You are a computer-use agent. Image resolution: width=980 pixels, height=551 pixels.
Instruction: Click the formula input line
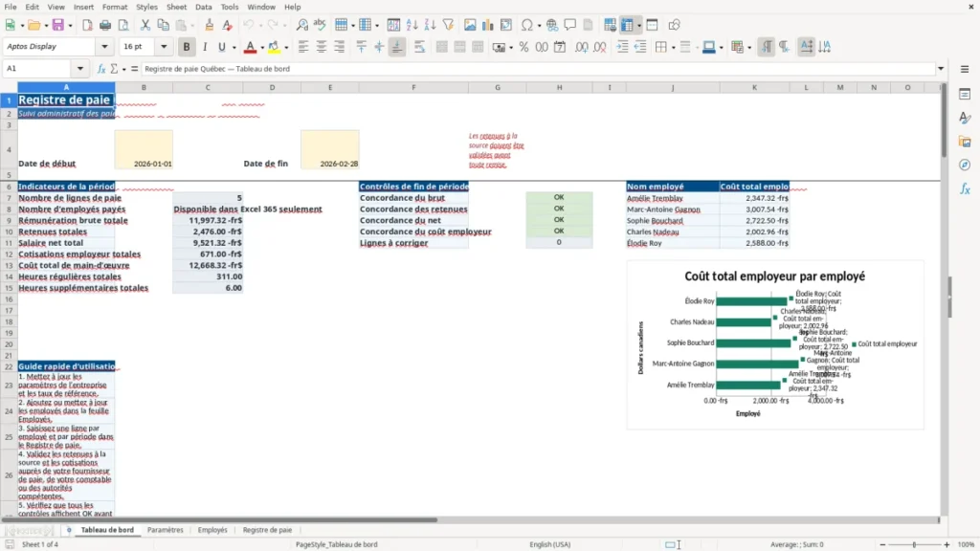pyautogui.click(x=538, y=69)
